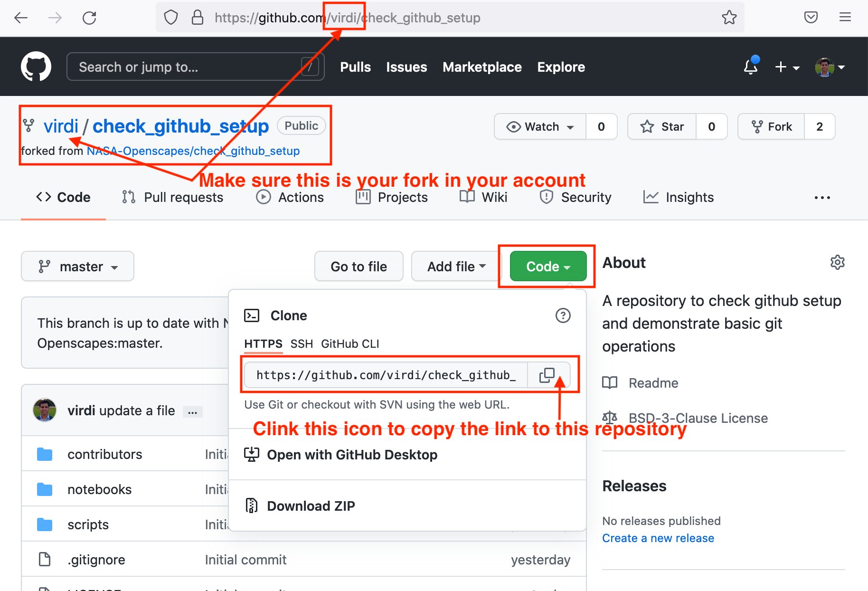Image resolution: width=868 pixels, height=591 pixels.
Task: Star the repository
Action: [661, 126]
